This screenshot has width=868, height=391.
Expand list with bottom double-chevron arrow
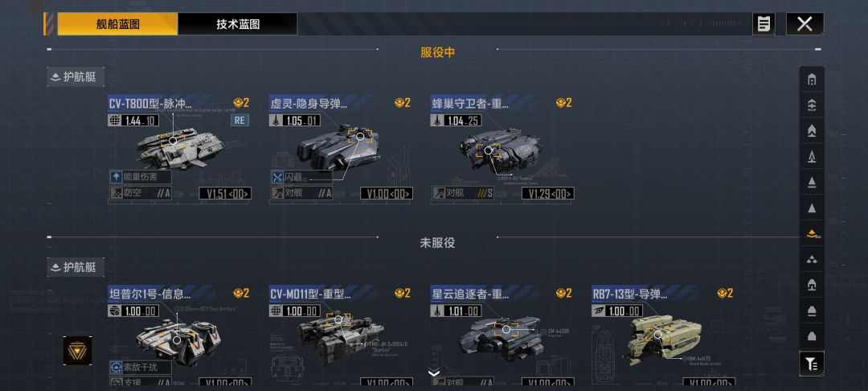434,373
